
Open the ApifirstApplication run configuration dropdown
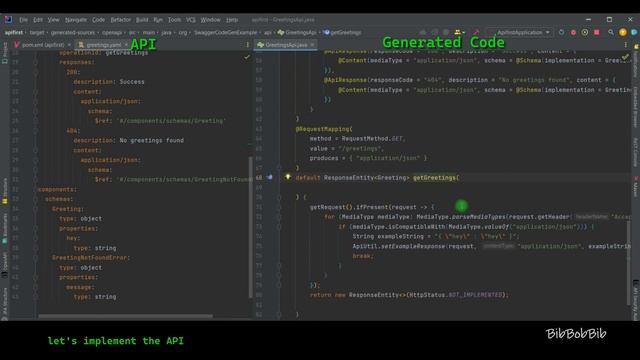pos(520,32)
